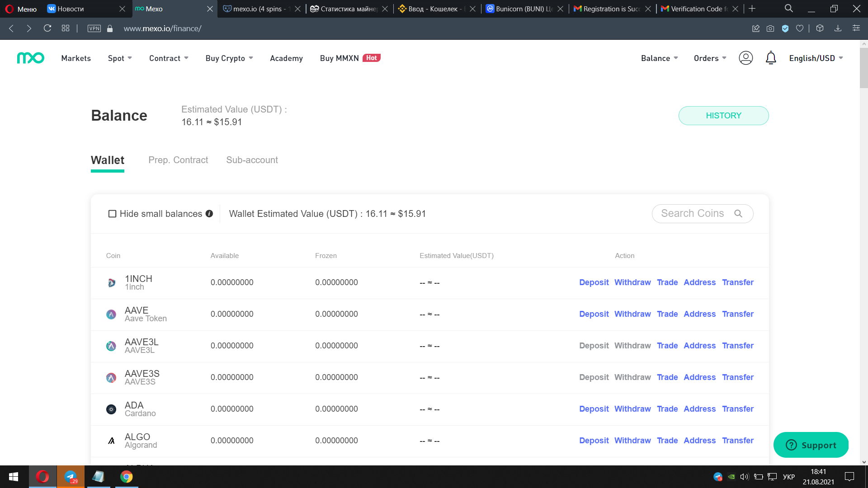Viewport: 868px width, 488px height.
Task: Open notifications bell icon
Action: point(771,58)
